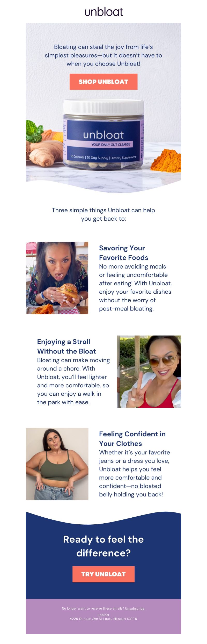Screen dimensions: 207x644
Task: Select the Enjoying a Stroll Without the Bloat heading
Action: tap(66, 346)
